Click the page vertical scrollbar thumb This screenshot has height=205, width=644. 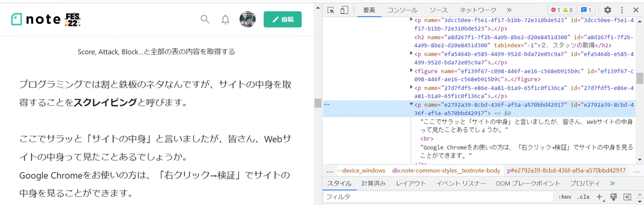point(318,103)
